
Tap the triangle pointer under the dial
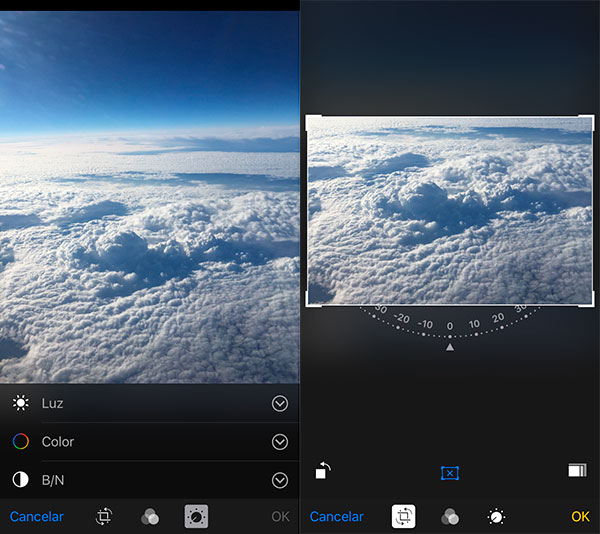[450, 347]
